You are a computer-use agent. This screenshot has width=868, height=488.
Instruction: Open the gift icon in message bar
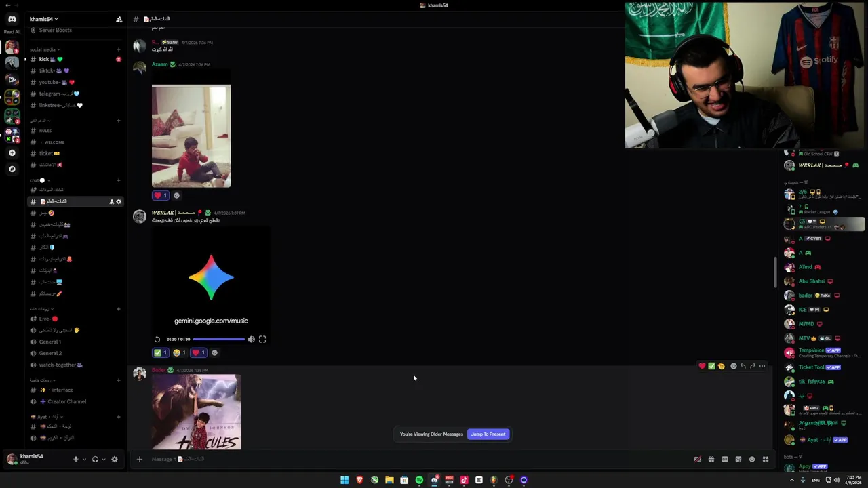711,459
